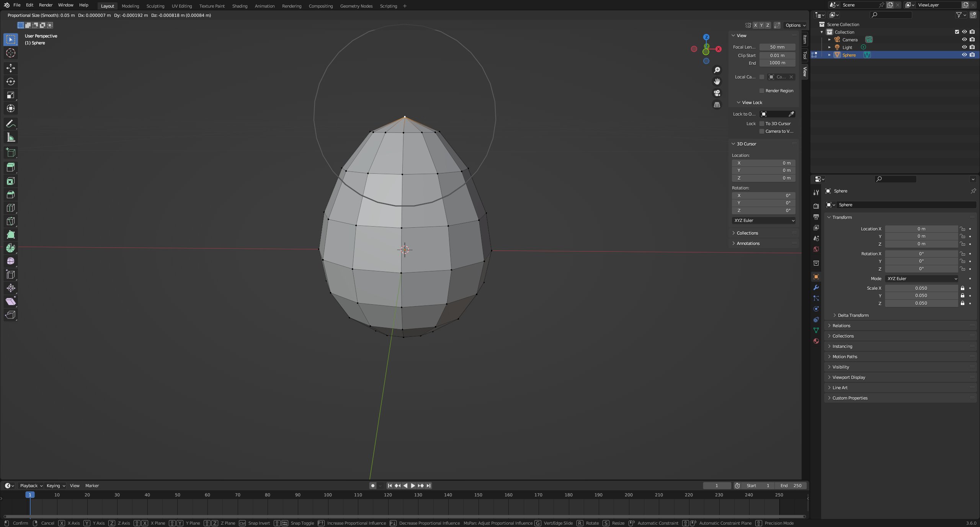Select the Move tool in toolbar
The width and height of the screenshot is (980, 527).
tap(11, 68)
